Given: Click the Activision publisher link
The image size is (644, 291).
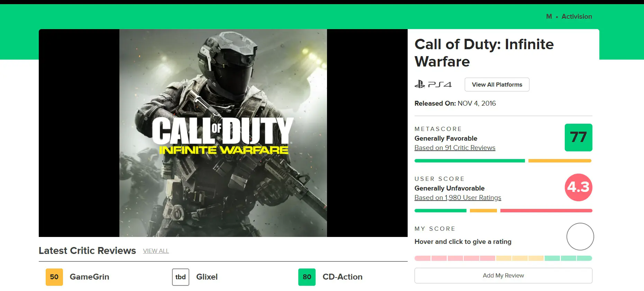Looking at the screenshot, I should 577,17.
